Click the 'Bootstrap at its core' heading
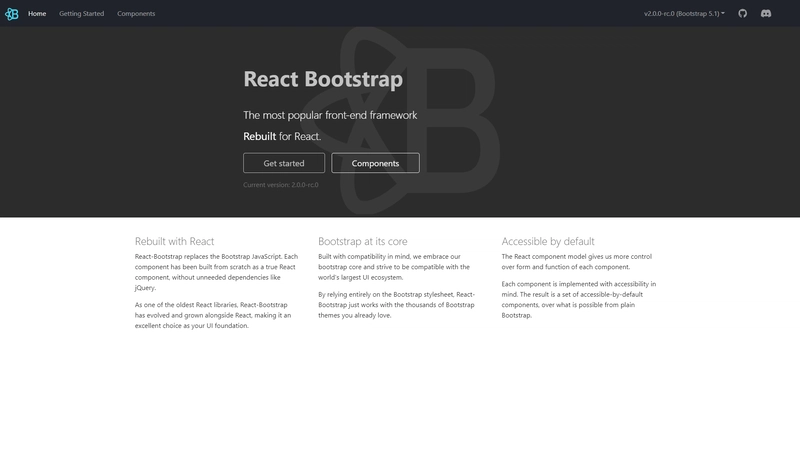Viewport: 800px width, 450px height. (x=363, y=241)
